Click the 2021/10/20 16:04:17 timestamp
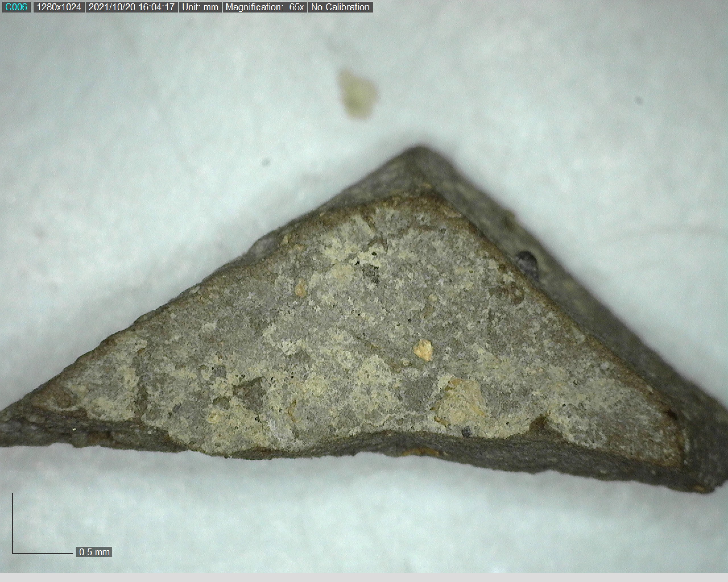The image size is (728, 582). tap(131, 7)
